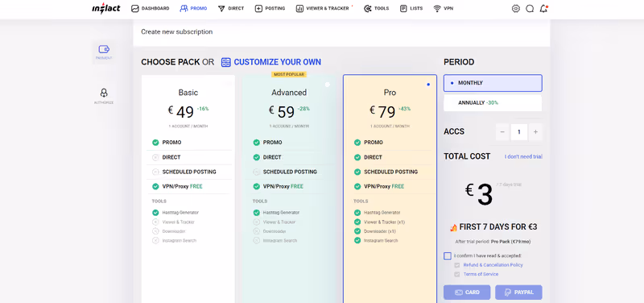Screen dimensions: 644x303
Task: Click Pro pack Scheduled Posting check icon
Action: [x=357, y=172]
